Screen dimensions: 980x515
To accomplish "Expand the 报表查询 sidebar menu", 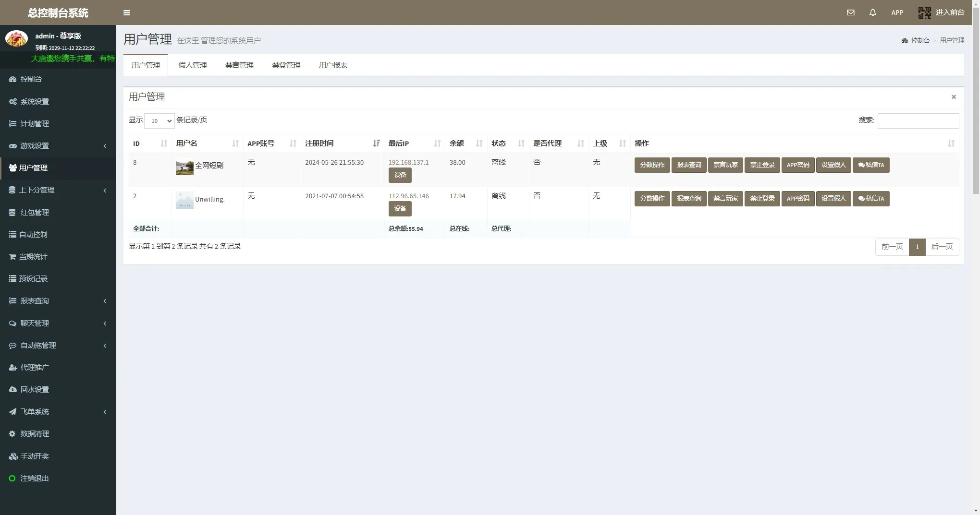I will point(58,301).
